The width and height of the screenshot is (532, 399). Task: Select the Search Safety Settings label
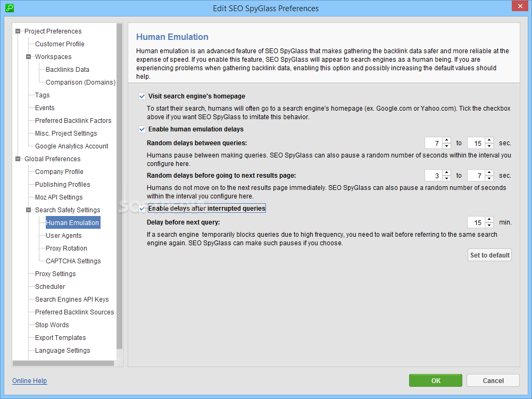tap(68, 210)
